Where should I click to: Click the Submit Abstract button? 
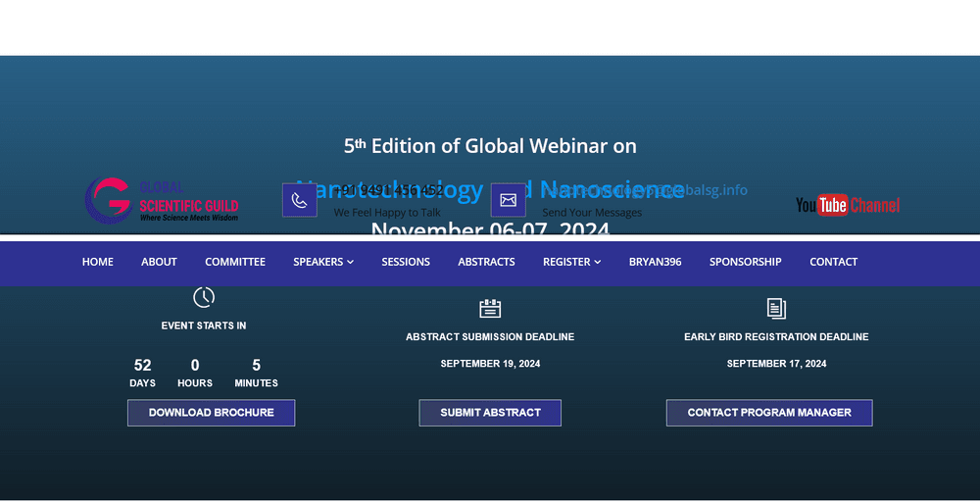[490, 413]
